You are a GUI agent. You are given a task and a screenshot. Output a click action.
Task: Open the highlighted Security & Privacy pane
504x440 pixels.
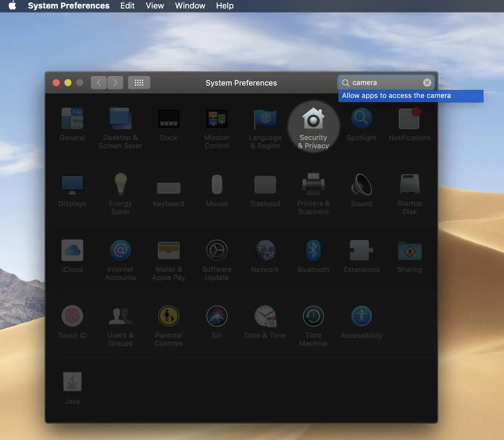point(314,126)
